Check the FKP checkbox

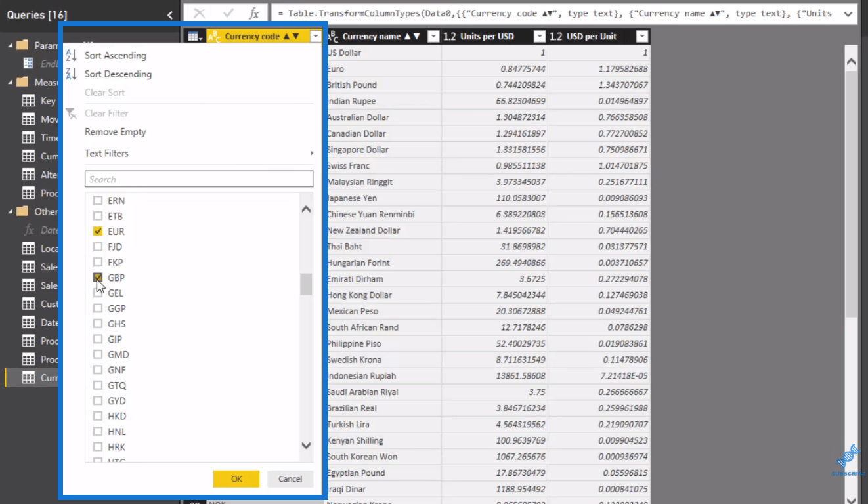(x=98, y=262)
